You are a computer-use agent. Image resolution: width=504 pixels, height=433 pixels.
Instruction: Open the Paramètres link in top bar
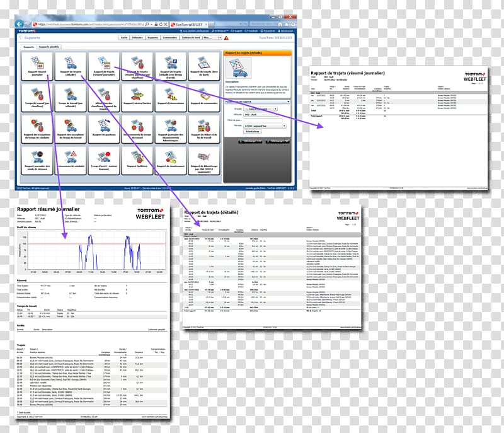tap(268, 31)
